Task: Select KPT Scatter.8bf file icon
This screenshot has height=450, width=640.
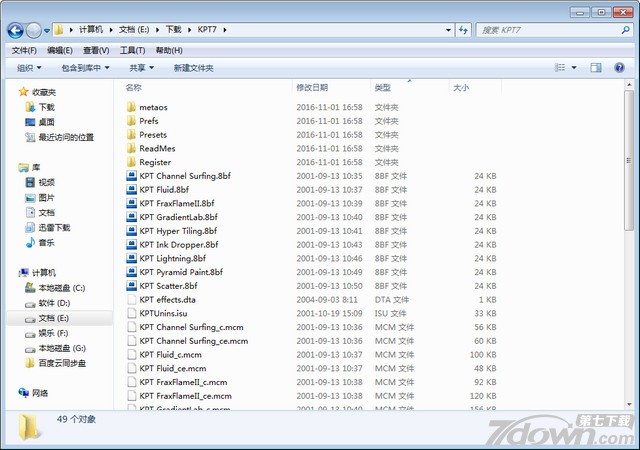Action: [x=131, y=286]
